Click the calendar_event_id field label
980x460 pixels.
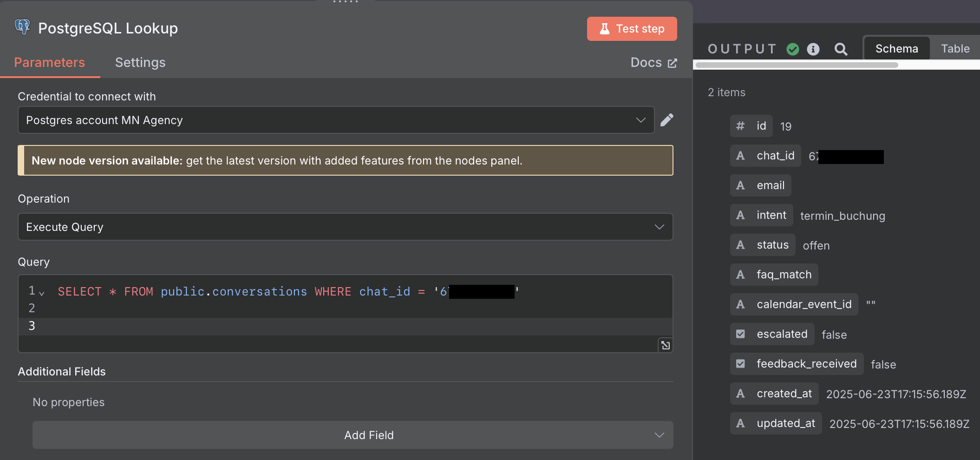(x=804, y=304)
